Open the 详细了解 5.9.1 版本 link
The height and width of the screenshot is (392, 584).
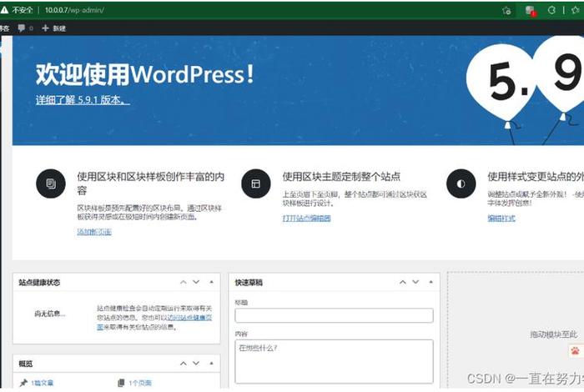(83, 100)
